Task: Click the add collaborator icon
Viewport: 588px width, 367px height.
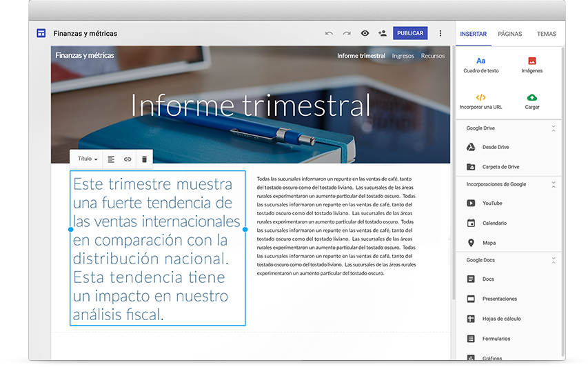Action: tap(383, 33)
